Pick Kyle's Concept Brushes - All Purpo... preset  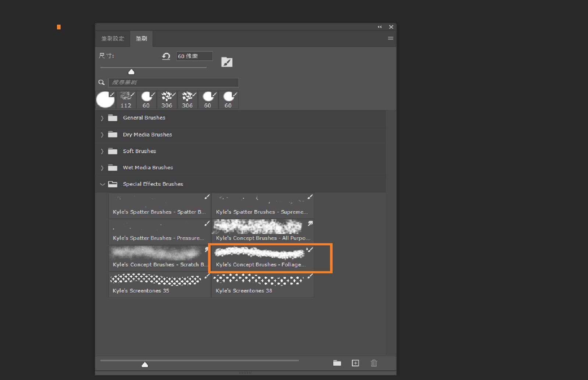[x=263, y=232]
